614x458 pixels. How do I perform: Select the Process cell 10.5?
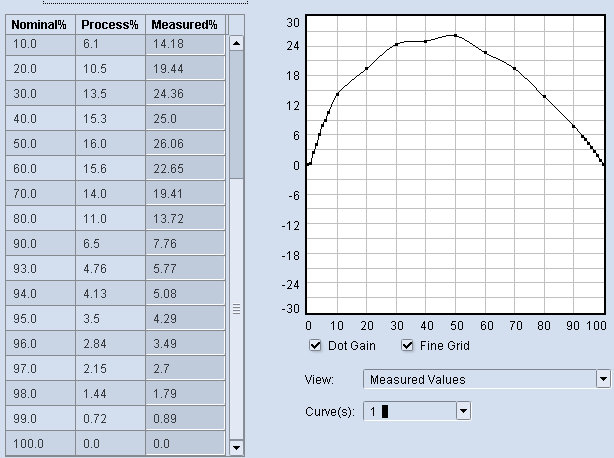(x=110, y=69)
